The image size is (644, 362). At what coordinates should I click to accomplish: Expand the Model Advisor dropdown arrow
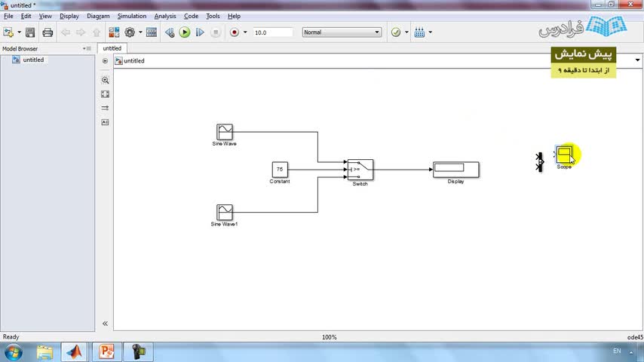coord(406,32)
